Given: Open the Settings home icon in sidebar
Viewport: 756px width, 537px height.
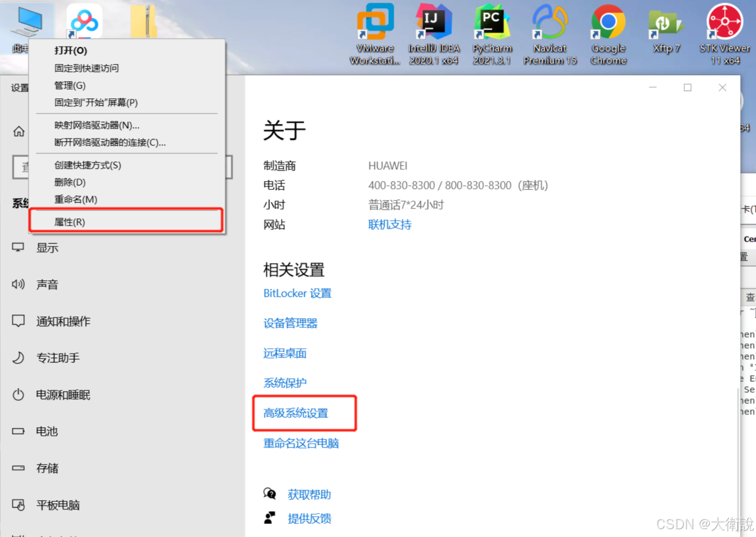Looking at the screenshot, I should tap(18, 131).
